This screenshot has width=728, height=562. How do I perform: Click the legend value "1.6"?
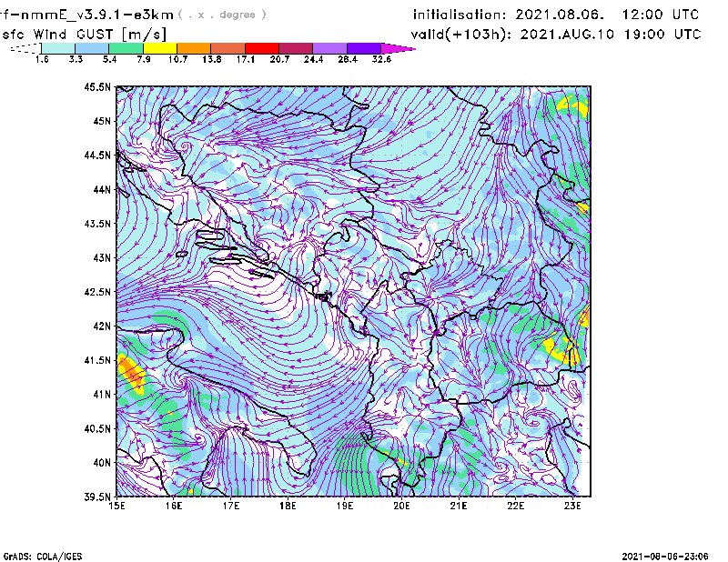42,59
